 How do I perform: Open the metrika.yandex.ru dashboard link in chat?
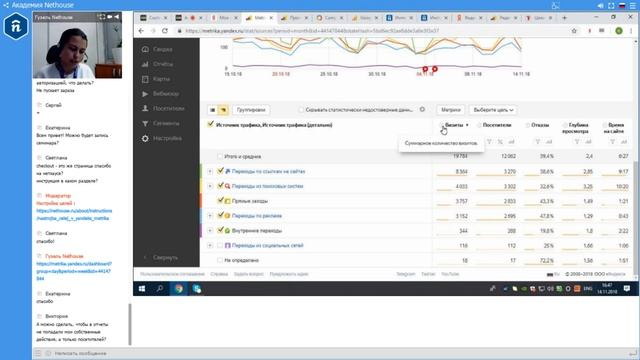(74, 271)
